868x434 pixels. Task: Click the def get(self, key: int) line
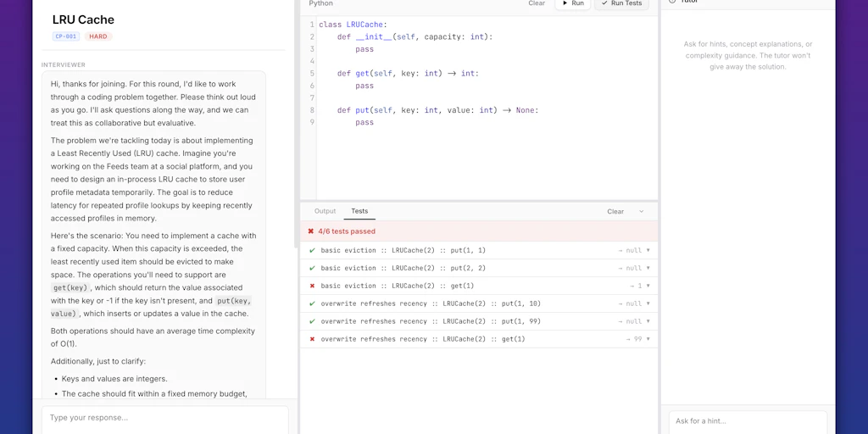408,73
